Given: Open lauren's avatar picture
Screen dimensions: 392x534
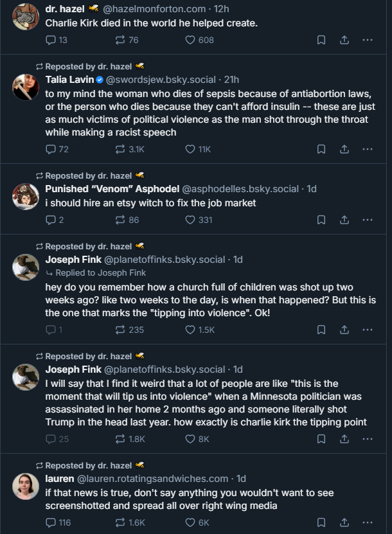Looking at the screenshot, I should 26,486.
